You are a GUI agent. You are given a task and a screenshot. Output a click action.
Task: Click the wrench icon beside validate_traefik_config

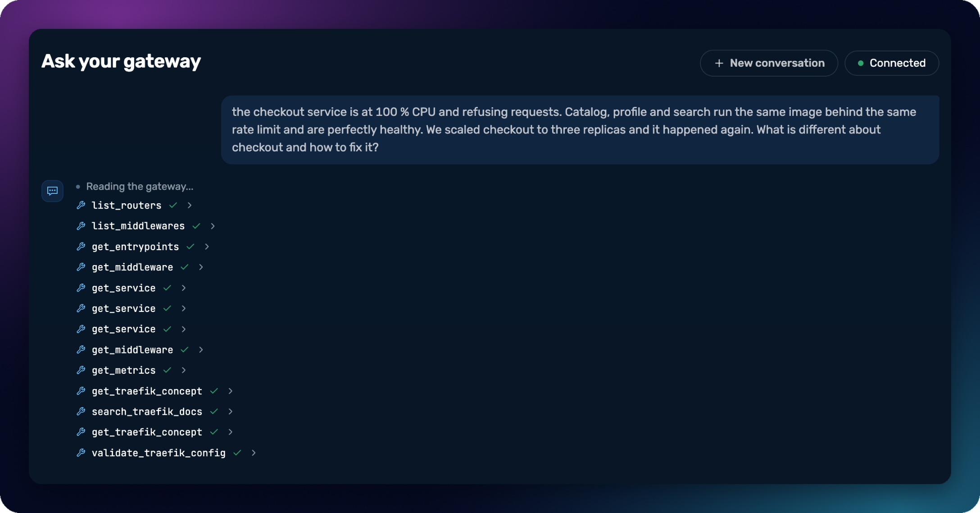tap(81, 453)
